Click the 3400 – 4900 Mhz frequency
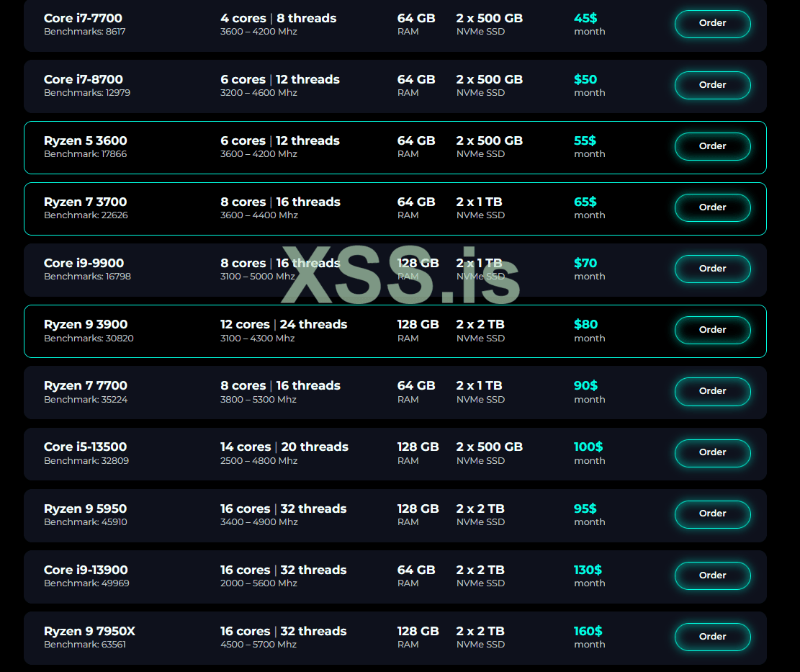This screenshot has width=800, height=672. 259,522
